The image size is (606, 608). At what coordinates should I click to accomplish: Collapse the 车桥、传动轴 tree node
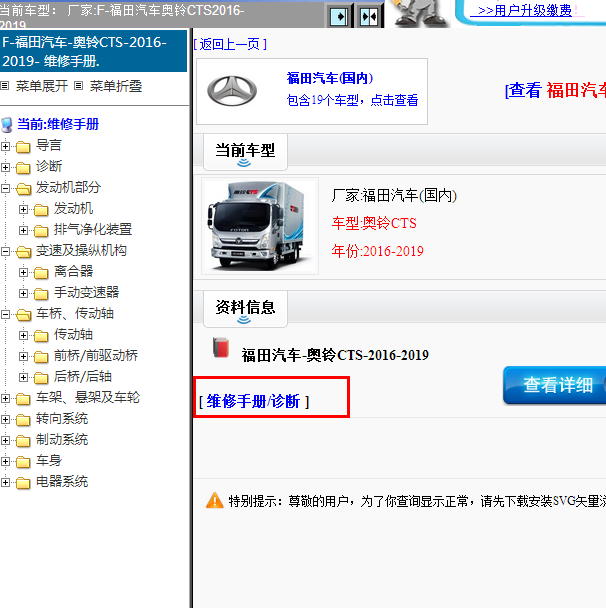(5, 314)
